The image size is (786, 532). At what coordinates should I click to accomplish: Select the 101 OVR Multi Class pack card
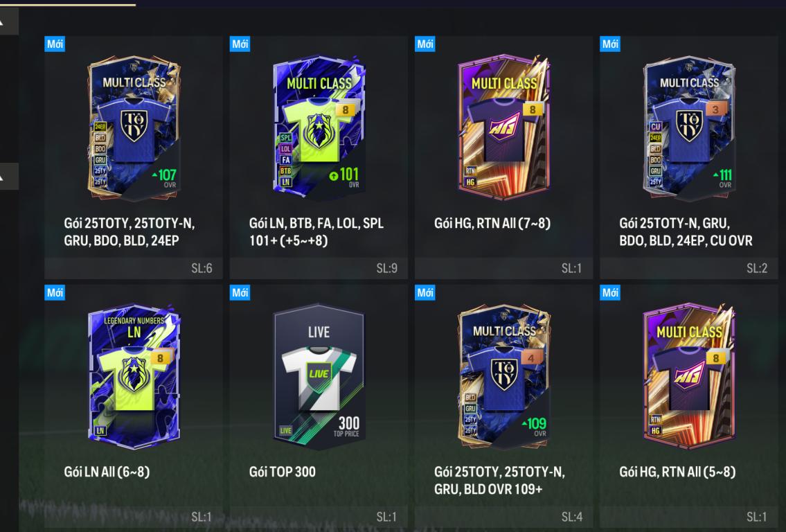click(319, 127)
